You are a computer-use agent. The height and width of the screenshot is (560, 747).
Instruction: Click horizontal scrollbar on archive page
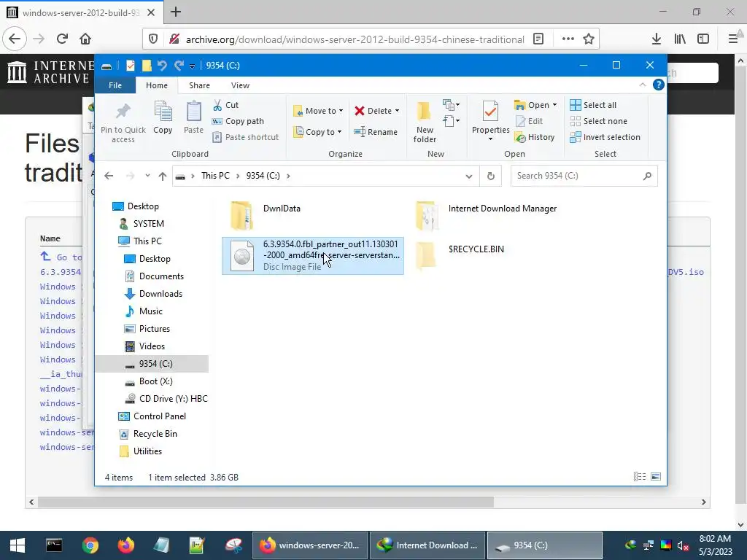(266, 502)
